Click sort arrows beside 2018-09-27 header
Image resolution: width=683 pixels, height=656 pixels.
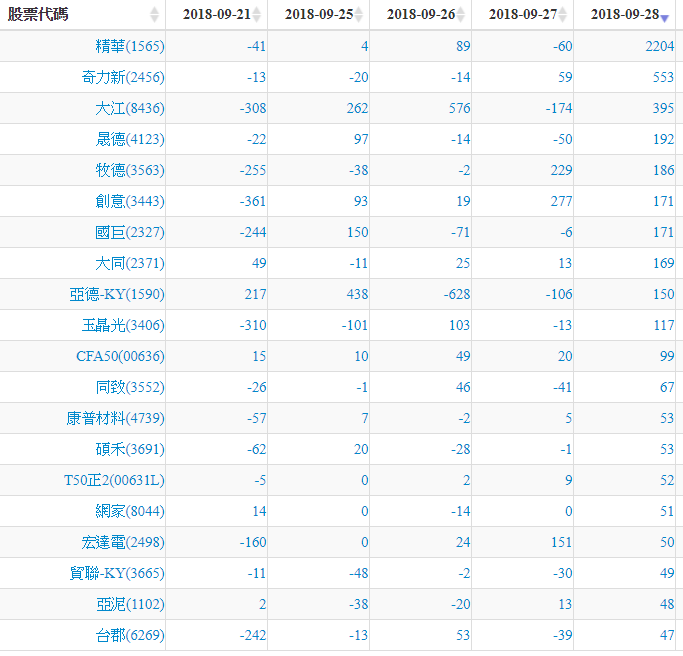563,15
